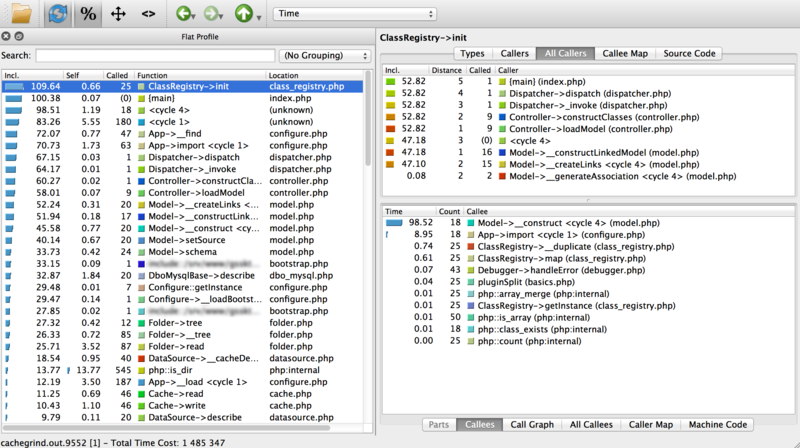This screenshot has width=800, height=448.
Task: Toggle cycle detection with the crossed-arrows icon
Action: [118, 13]
